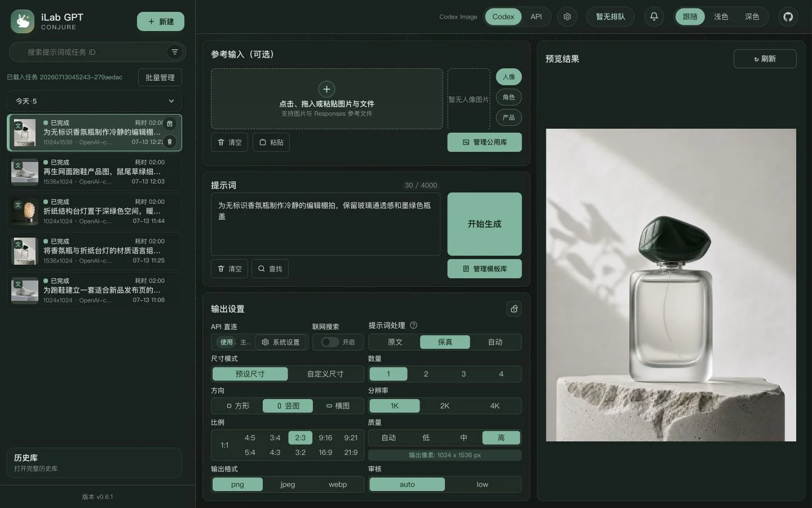Select the 产品 reference category
Viewport: 812px width, 508px height.
pyautogui.click(x=509, y=117)
